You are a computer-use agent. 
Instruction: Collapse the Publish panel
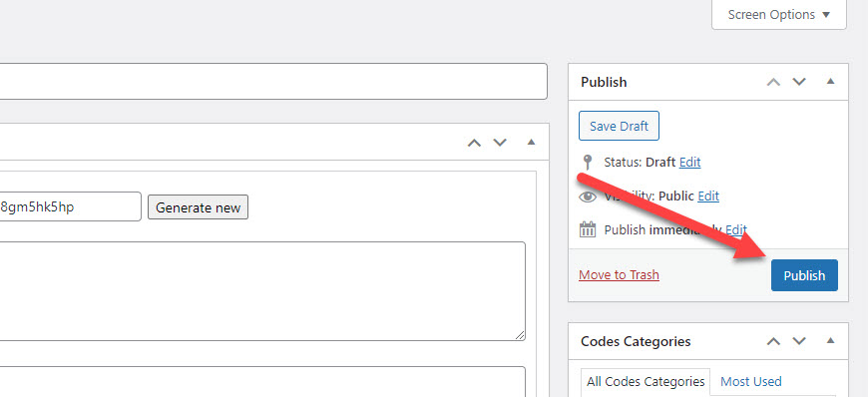pyautogui.click(x=830, y=82)
